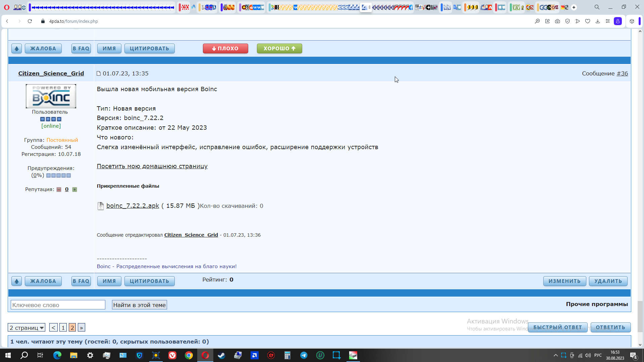Open the downloads arrow icon
This screenshot has width=644, height=362.
coord(598,21)
